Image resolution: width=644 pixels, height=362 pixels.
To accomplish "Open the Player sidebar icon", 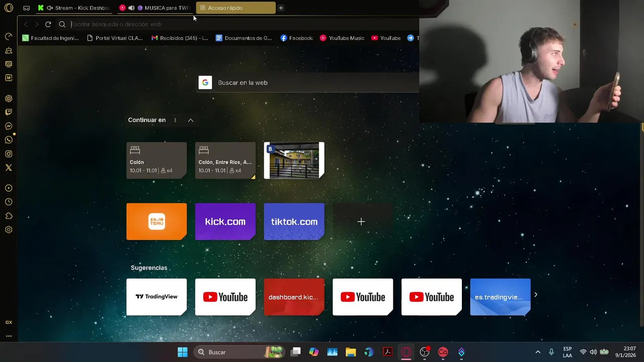I will pyautogui.click(x=9, y=188).
